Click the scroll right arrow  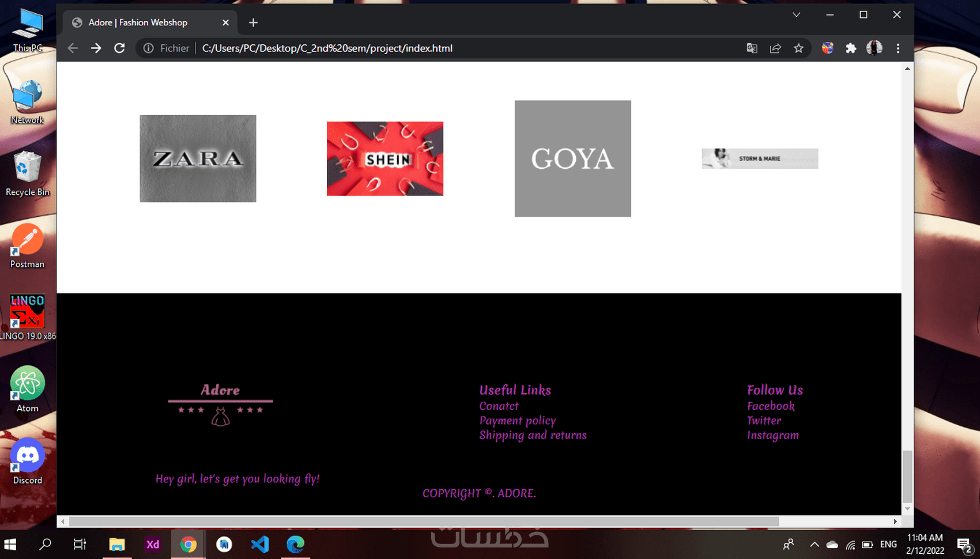pyautogui.click(x=895, y=522)
